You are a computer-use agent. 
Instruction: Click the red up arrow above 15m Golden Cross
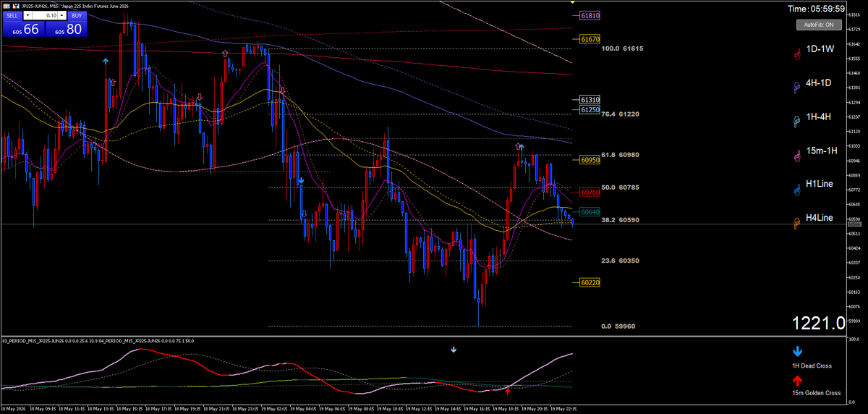[x=797, y=379]
